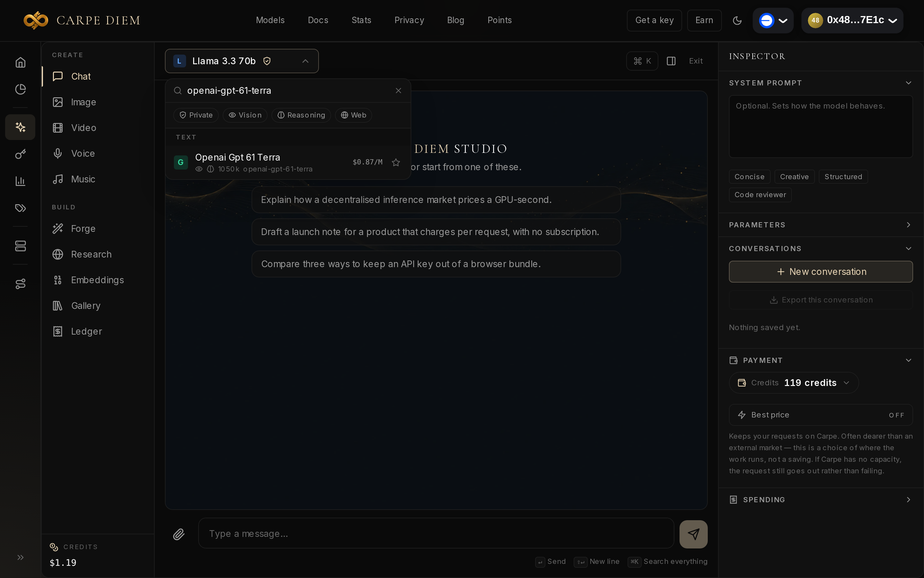Viewport: 924px width, 578px height.
Task: Open the home icon in left rail
Action: [x=20, y=62]
